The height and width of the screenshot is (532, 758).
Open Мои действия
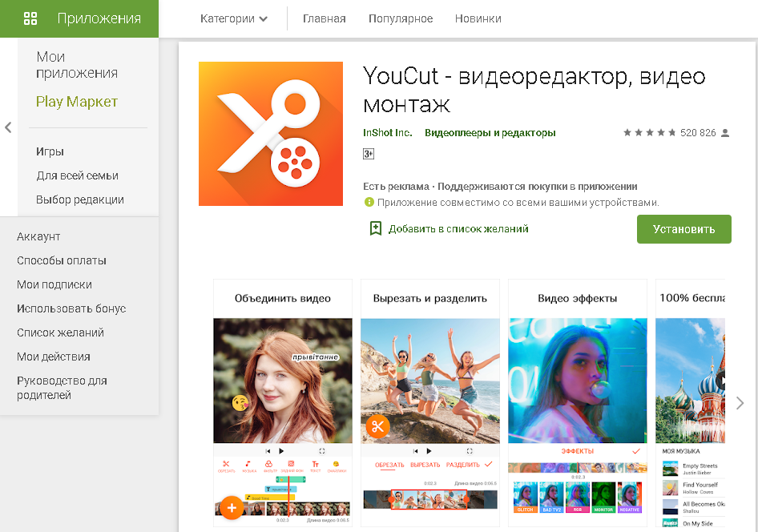coord(54,357)
